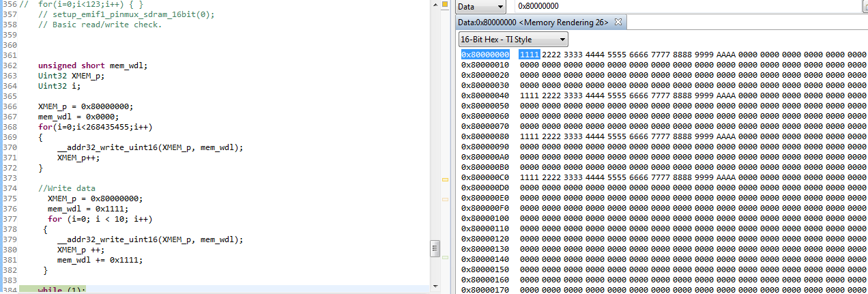The image size is (868, 294).
Task: Click the '//Write data' comment line
Action: point(67,188)
